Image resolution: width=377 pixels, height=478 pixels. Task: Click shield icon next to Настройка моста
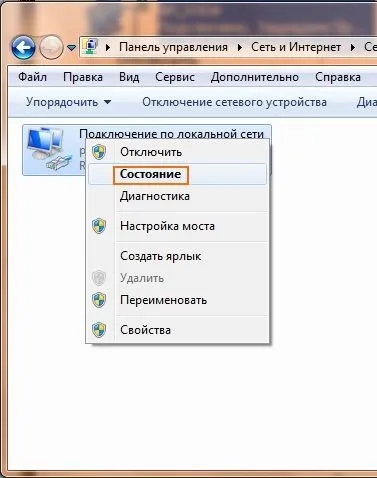(99, 226)
